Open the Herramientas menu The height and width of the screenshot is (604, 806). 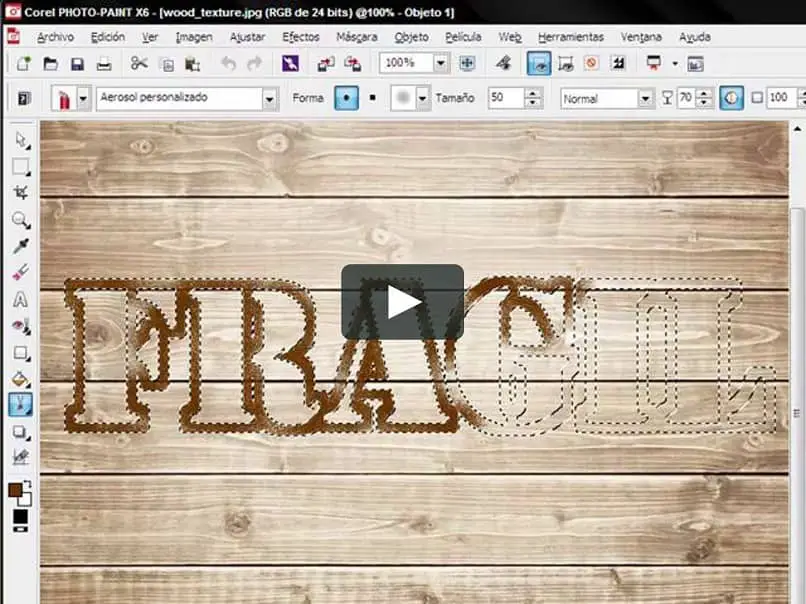[x=571, y=37]
